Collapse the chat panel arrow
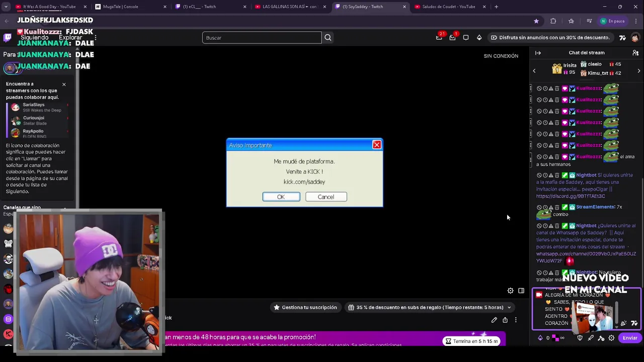This screenshot has height=362, width=644. point(538,53)
